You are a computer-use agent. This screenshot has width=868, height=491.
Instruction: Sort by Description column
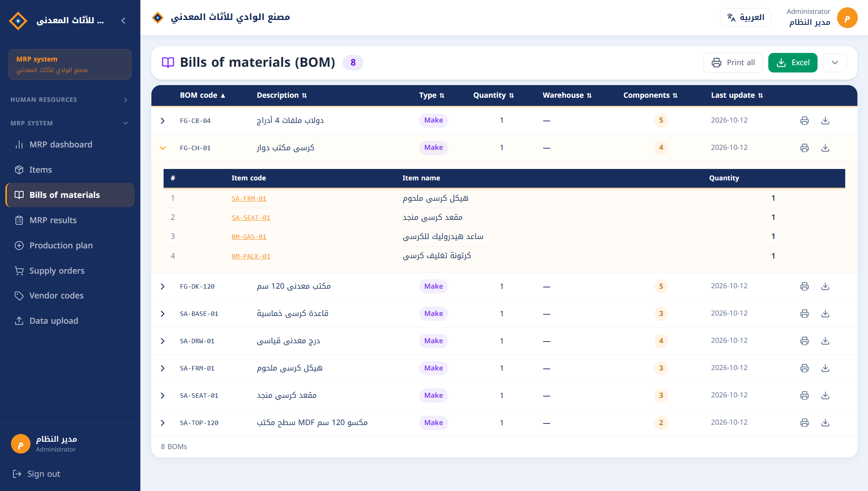point(282,95)
